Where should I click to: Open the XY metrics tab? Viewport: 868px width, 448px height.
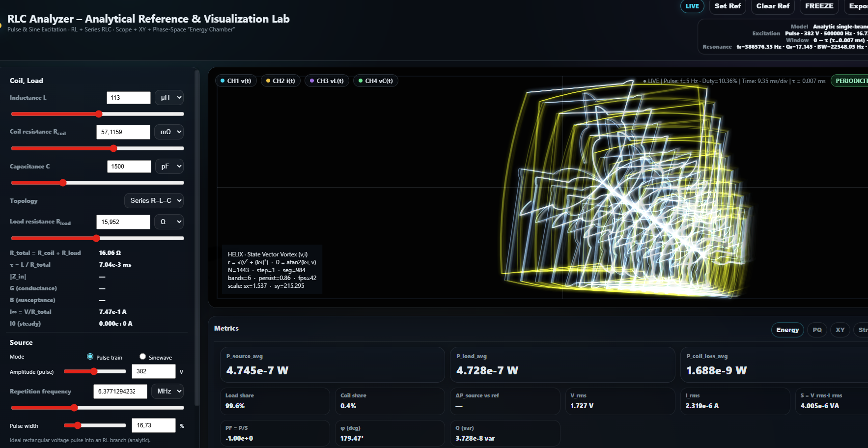coord(840,330)
